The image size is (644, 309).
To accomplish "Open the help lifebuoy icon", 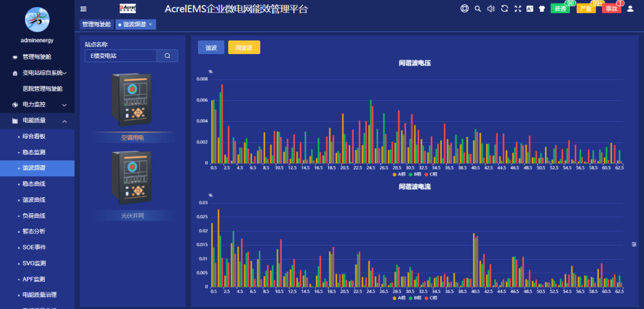I will (x=465, y=8).
